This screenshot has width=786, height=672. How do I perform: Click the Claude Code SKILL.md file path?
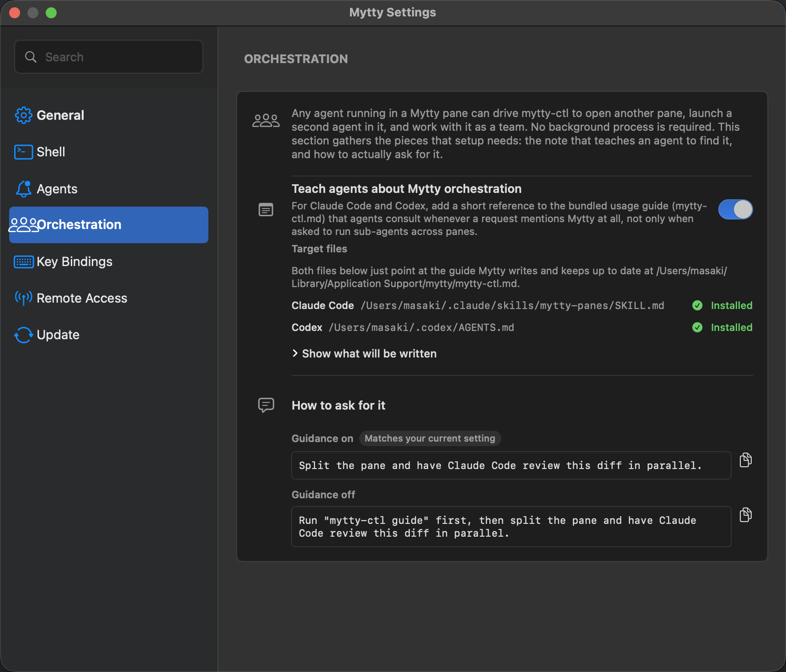[x=512, y=305]
